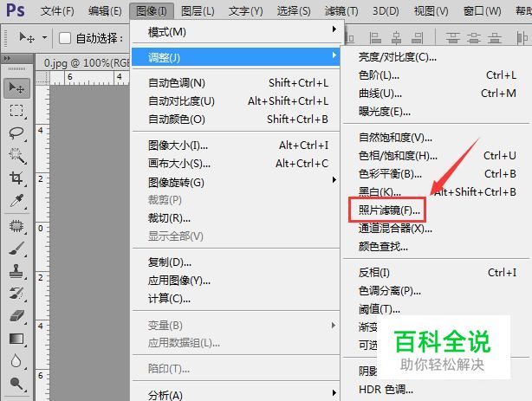The width and height of the screenshot is (532, 401).
Task: Expand the 分析(A) submenu
Action: pyautogui.click(x=236, y=395)
